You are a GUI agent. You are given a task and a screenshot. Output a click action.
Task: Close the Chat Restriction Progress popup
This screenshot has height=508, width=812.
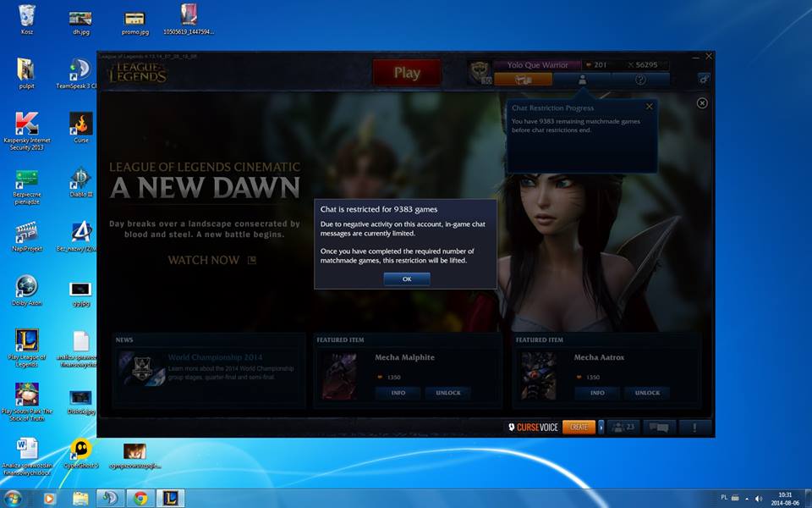click(650, 107)
